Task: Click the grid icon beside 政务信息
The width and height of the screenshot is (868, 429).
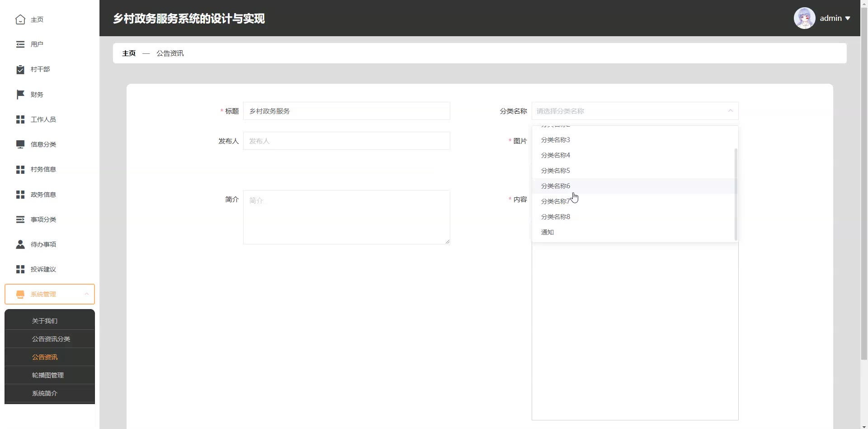Action: [20, 195]
